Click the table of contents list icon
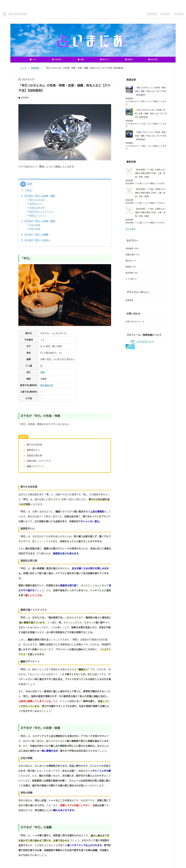The height and width of the screenshot is (868, 186). coord(23,184)
